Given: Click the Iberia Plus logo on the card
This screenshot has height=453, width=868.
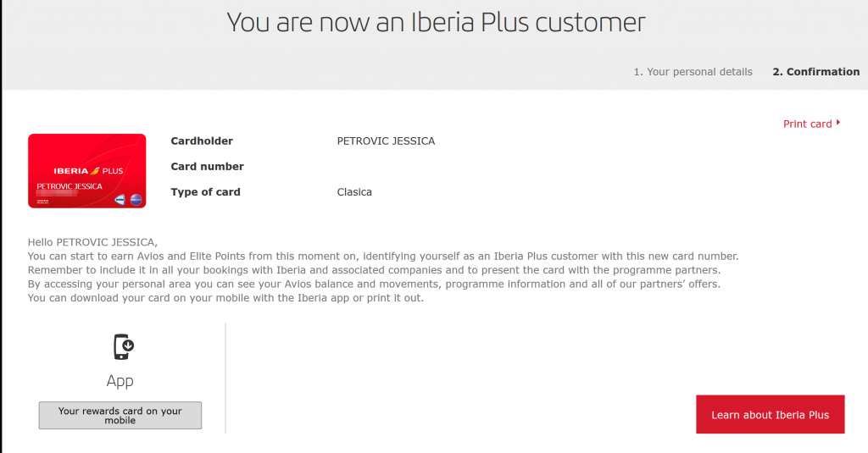Looking at the screenshot, I should pyautogui.click(x=88, y=171).
